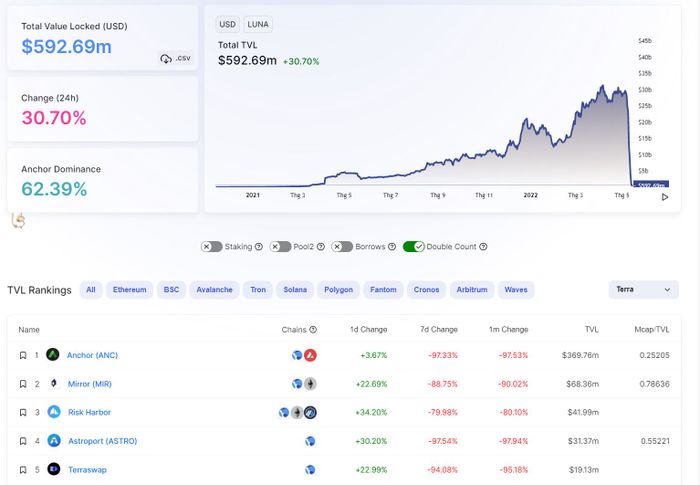This screenshot has width=700, height=485.
Task: Disable the Double Count toggle
Action: 414,246
